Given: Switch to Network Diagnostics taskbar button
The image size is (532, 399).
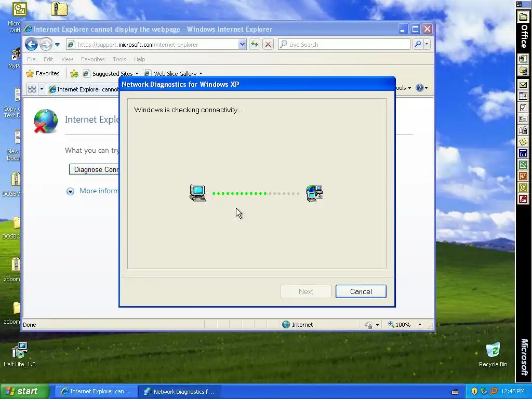Looking at the screenshot, I should coord(180,391).
